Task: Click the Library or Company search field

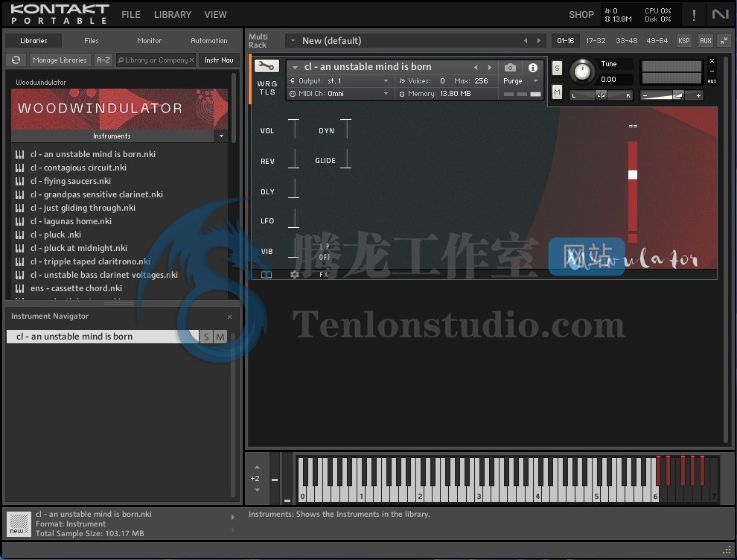Action: click(156, 60)
